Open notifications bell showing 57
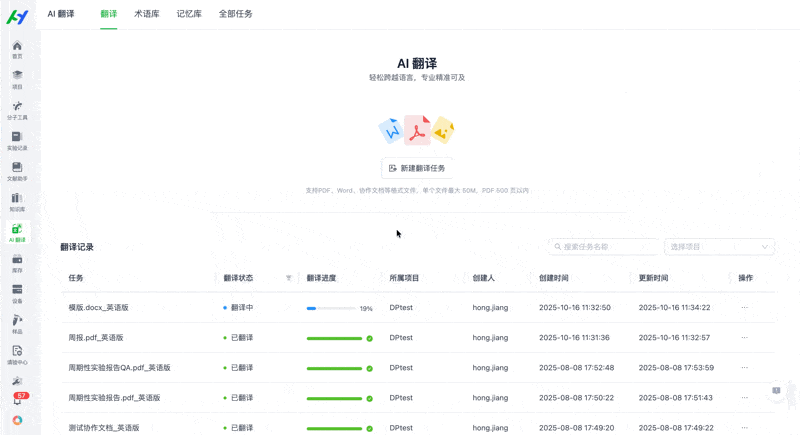The height and width of the screenshot is (435, 800). (x=18, y=399)
